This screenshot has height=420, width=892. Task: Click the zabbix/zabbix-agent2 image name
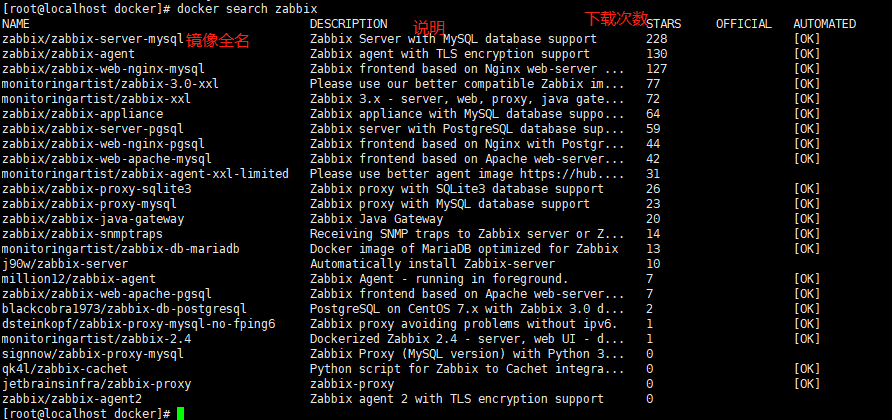(71, 399)
